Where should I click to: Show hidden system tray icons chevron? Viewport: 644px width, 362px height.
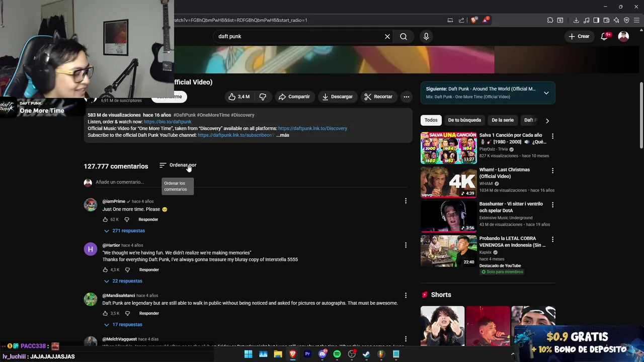(x=513, y=354)
